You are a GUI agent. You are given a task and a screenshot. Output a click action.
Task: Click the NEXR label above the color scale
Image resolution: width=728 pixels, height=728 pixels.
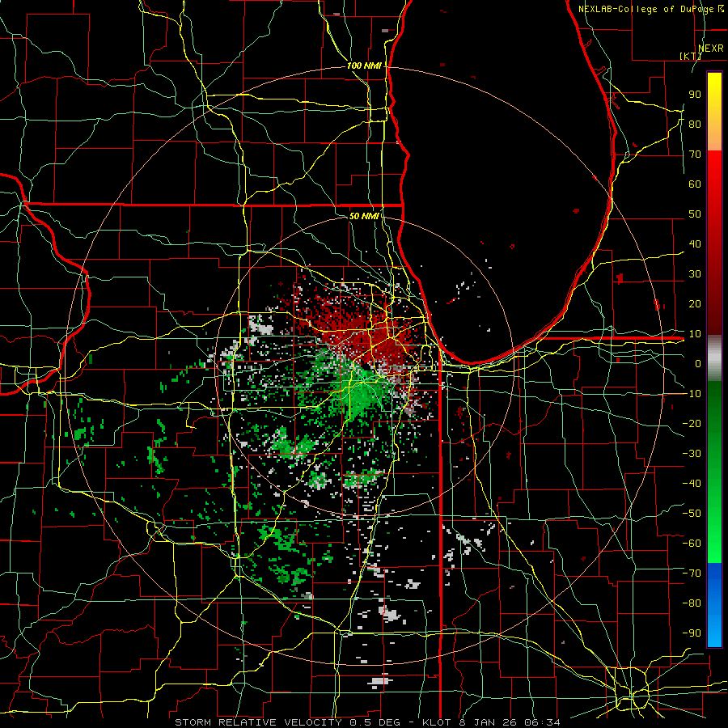[710, 49]
